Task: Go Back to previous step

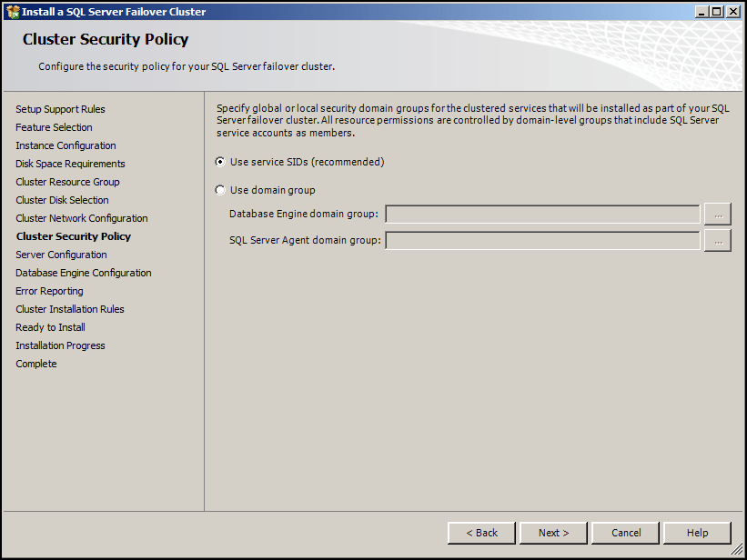Action: (481, 533)
